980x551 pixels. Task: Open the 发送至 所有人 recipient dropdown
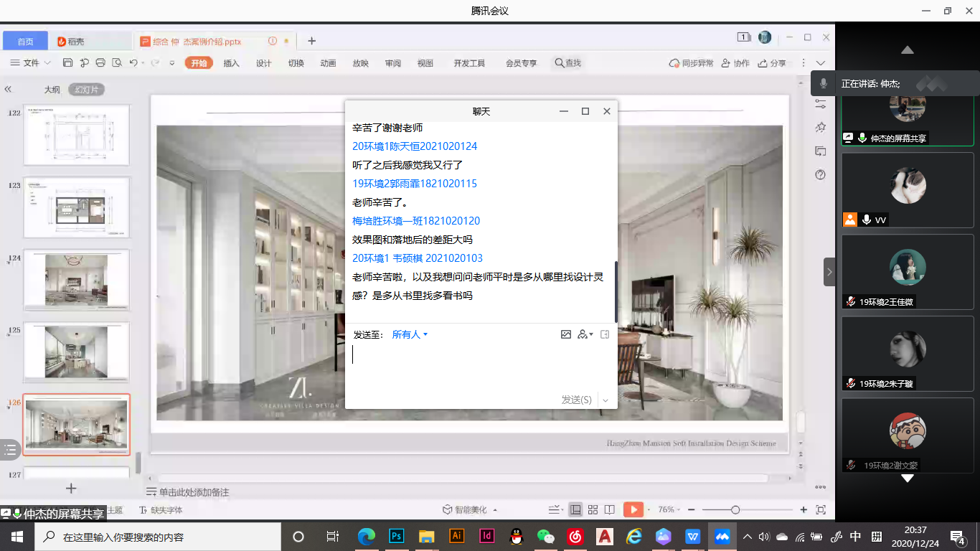[410, 334]
